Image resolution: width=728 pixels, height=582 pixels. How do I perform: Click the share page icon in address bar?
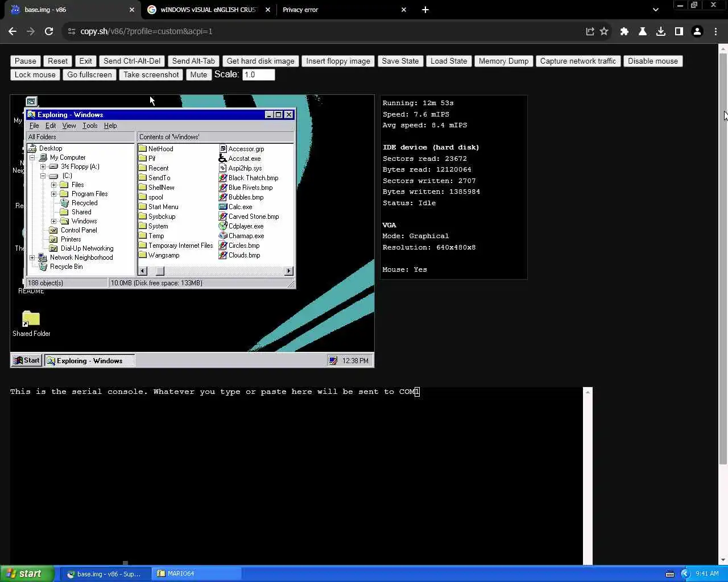(x=590, y=31)
